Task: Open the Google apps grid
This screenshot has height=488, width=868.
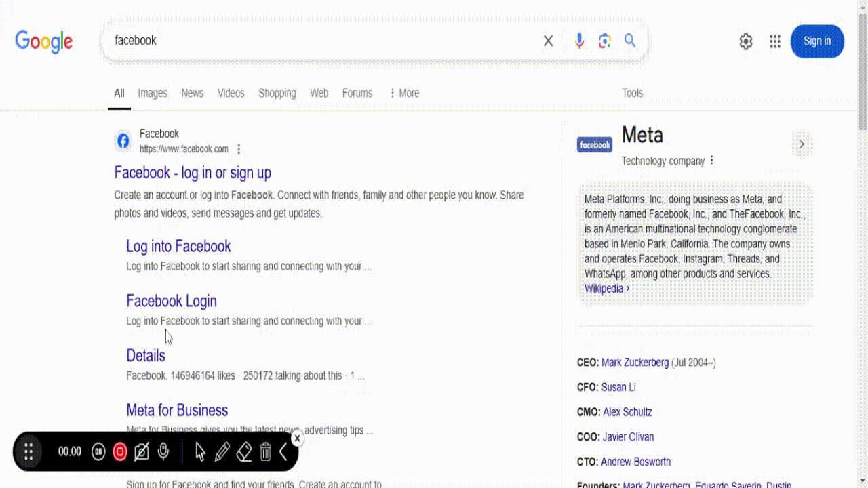Action: pos(775,41)
